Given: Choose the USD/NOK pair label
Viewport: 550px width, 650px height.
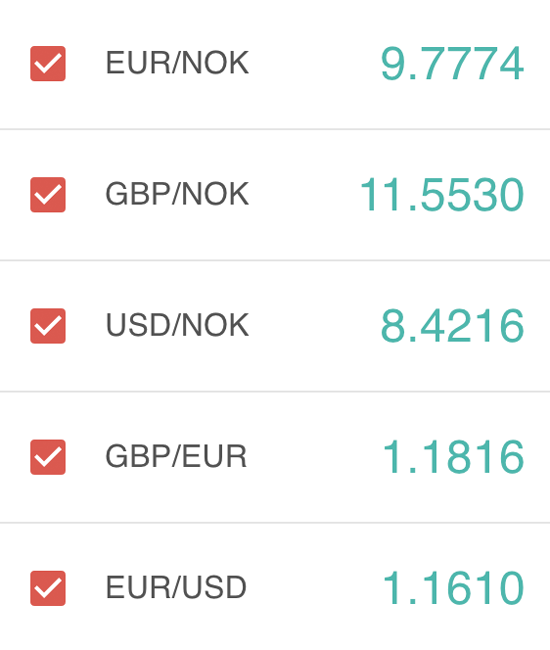Looking at the screenshot, I should click(x=177, y=325).
